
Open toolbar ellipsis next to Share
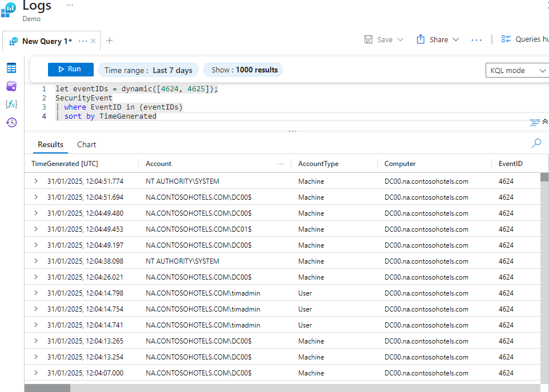[x=476, y=40]
